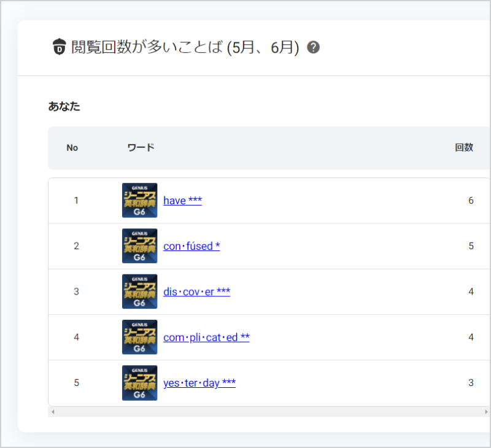Viewport: 491px width, 448px height.
Task: Open the Genius dictionary icon beside com·pli·cat·ed
Action: 140,337
